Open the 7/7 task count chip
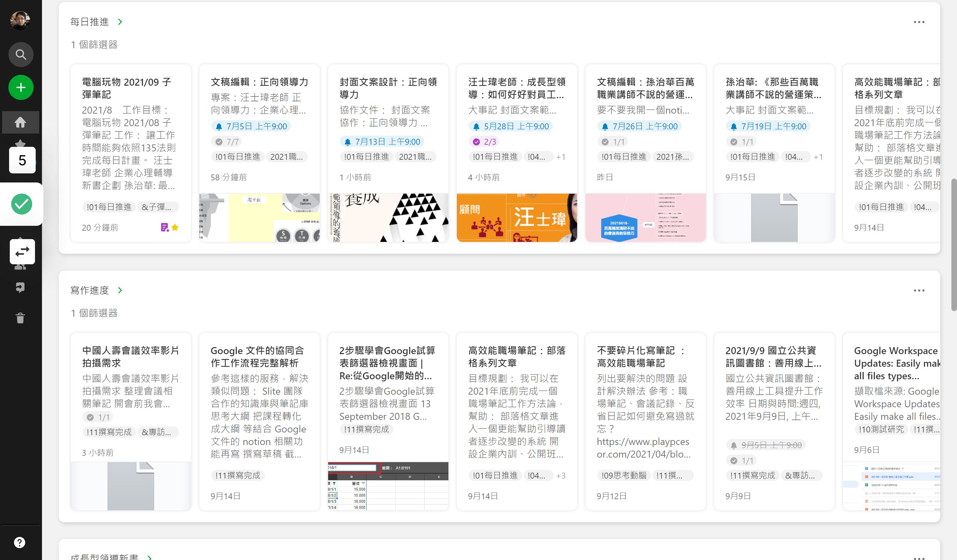 [x=227, y=142]
